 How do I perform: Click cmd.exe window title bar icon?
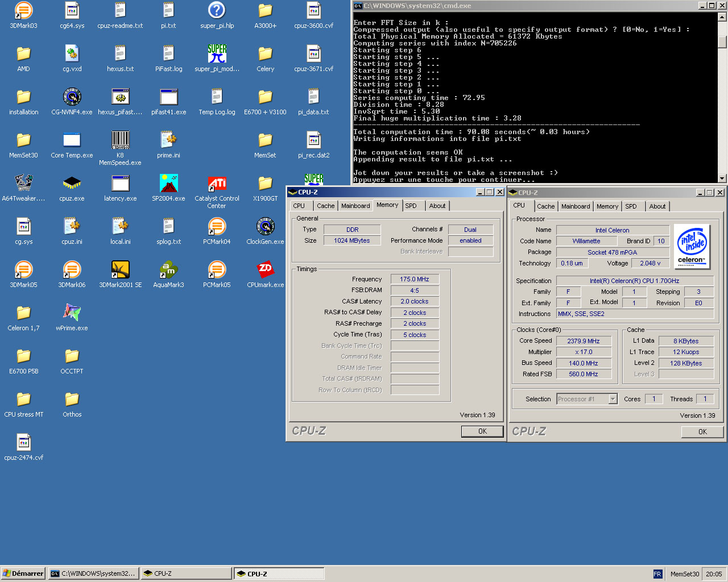pos(358,6)
